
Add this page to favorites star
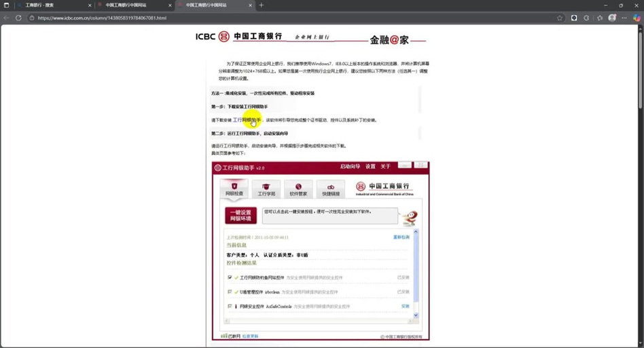[559, 18]
